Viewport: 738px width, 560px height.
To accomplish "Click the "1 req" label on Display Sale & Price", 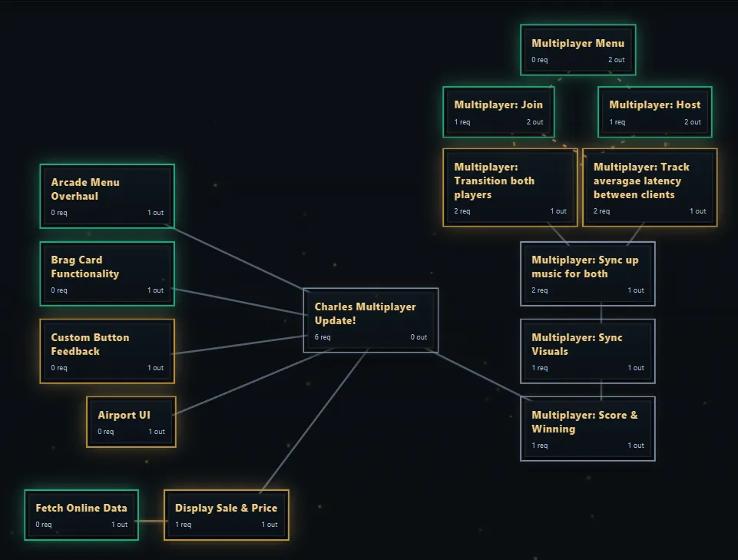I will [x=183, y=525].
